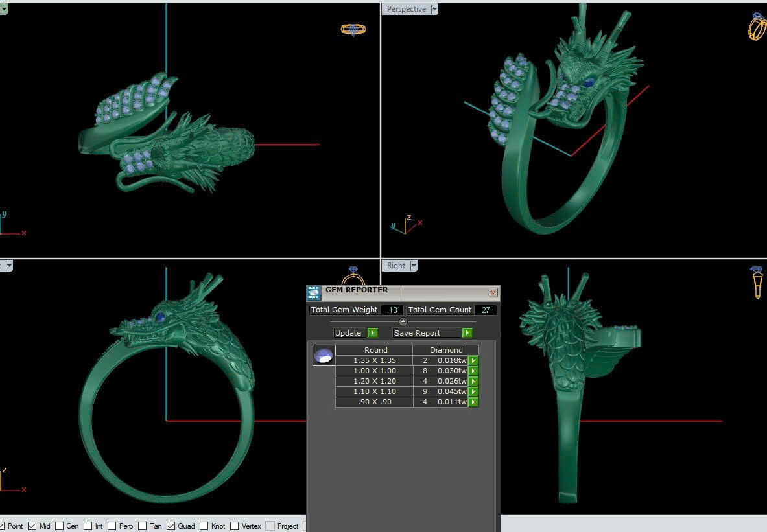Collapse the Gem Reporter summary with the up arrow
767x532 pixels.
tap(403, 321)
